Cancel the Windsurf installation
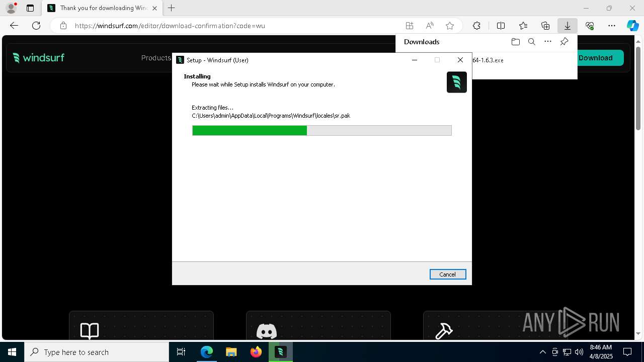 coord(448,274)
